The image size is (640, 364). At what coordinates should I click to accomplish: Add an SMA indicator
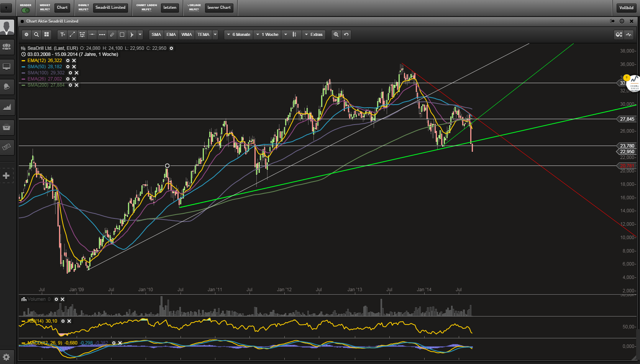(x=156, y=34)
